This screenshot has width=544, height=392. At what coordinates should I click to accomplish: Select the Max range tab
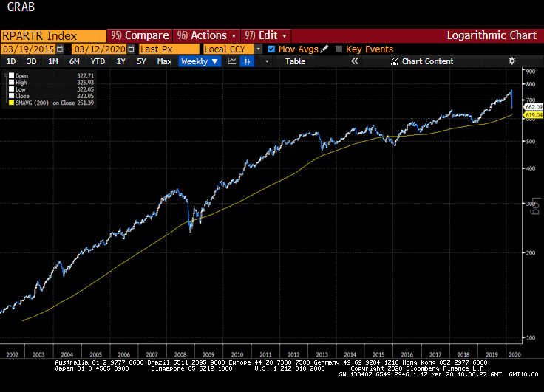pos(164,61)
